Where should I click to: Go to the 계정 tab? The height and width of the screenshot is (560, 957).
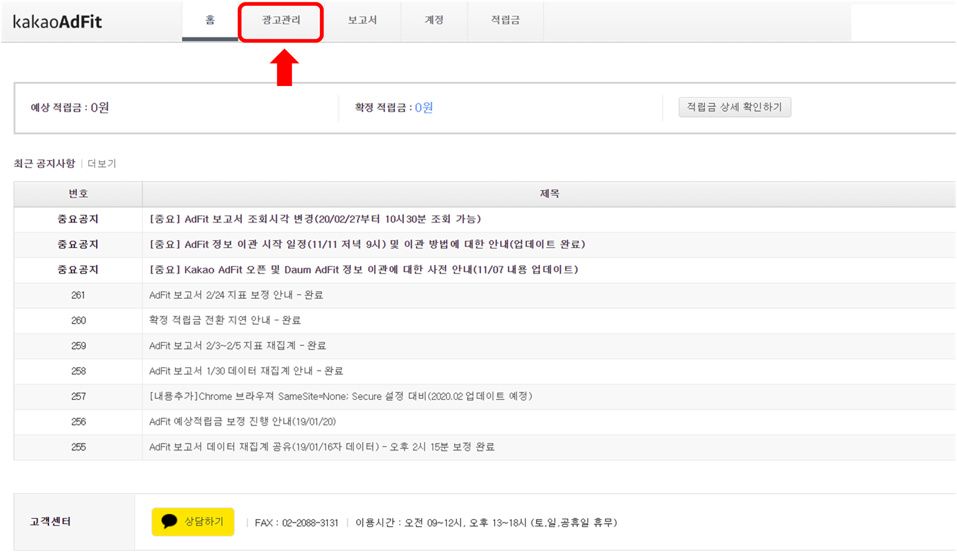[x=434, y=20]
